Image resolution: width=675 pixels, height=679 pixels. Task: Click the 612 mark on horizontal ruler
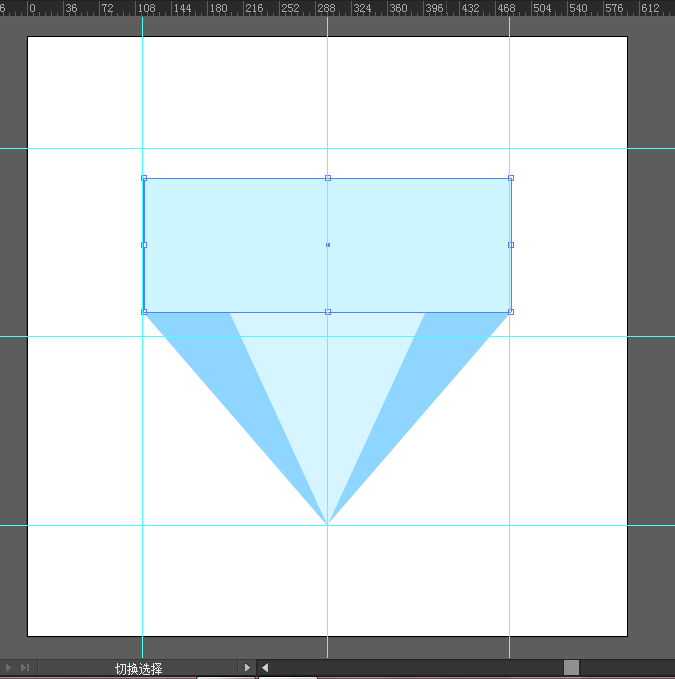[x=650, y=8]
